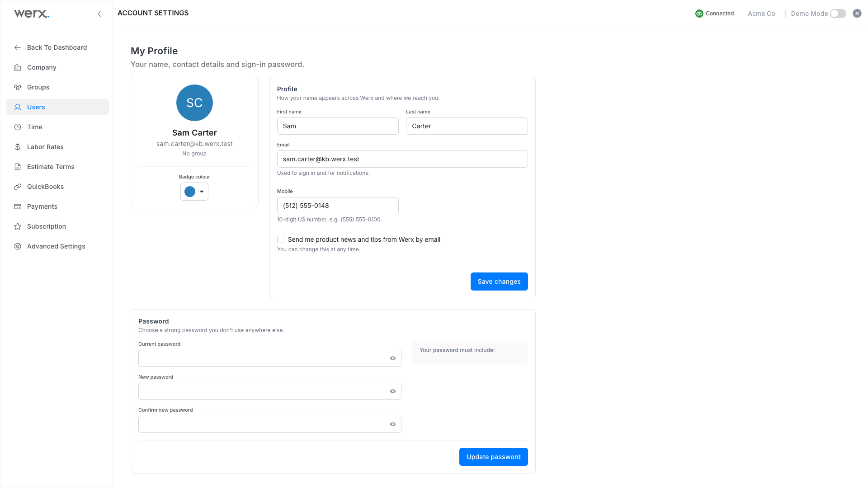The image size is (868, 488).
Task: Click the Save changes button
Action: click(499, 282)
